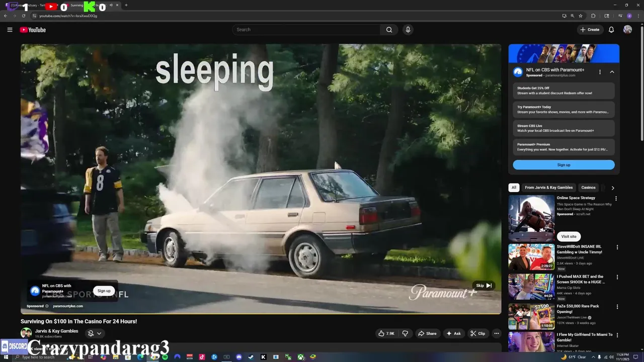
Task: Skip the Paramount+ ad
Action: 483,286
